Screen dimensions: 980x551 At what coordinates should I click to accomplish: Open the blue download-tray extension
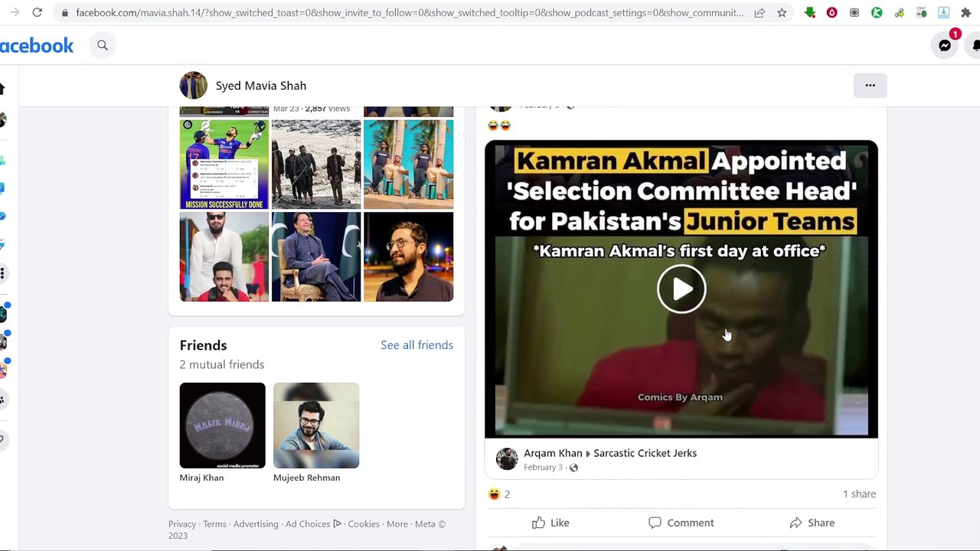click(x=943, y=13)
